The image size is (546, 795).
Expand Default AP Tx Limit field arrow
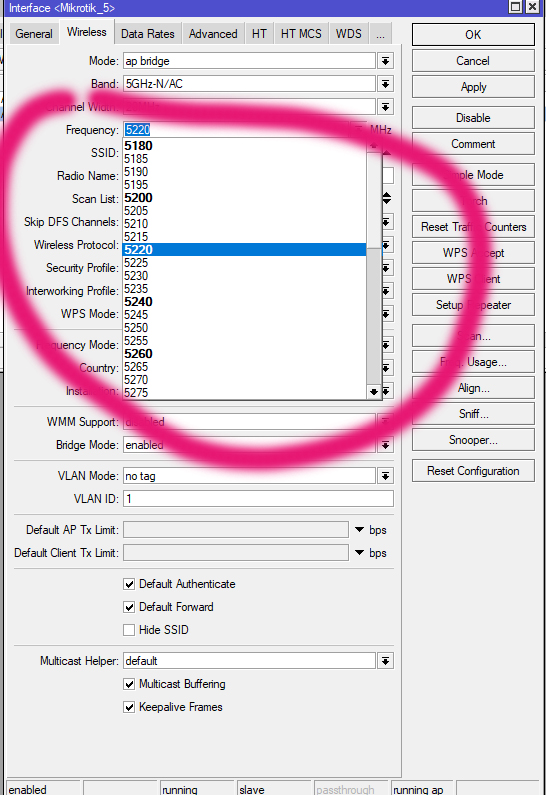pos(359,529)
